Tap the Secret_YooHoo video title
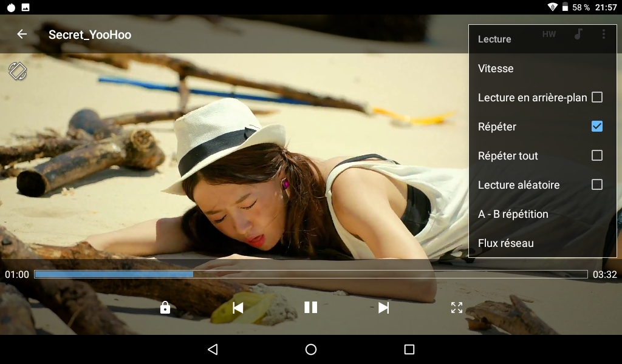622x364 pixels. click(90, 35)
